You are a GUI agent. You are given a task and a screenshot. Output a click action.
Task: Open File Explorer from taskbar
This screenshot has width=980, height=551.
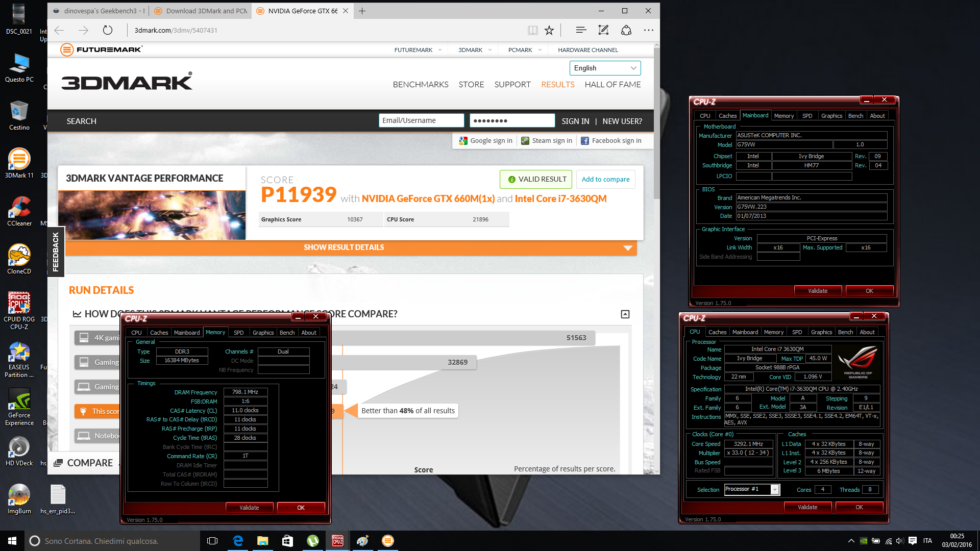click(x=263, y=541)
